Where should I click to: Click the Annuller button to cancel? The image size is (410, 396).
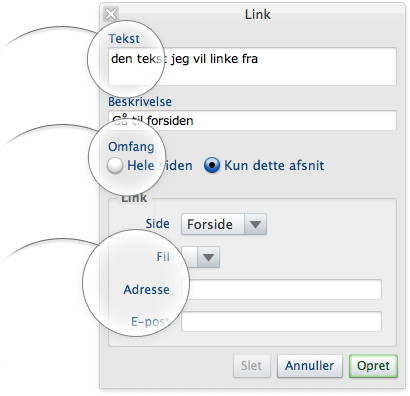coord(310,366)
